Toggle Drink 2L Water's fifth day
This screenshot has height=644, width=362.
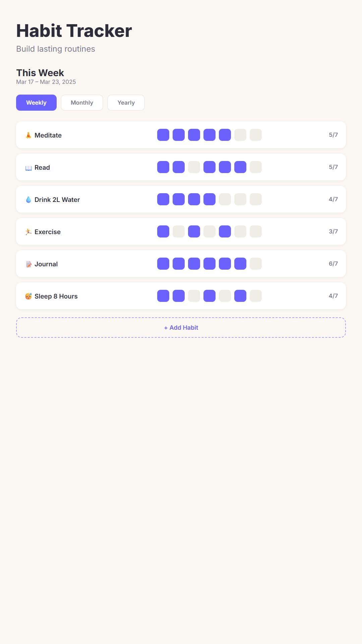click(x=225, y=199)
